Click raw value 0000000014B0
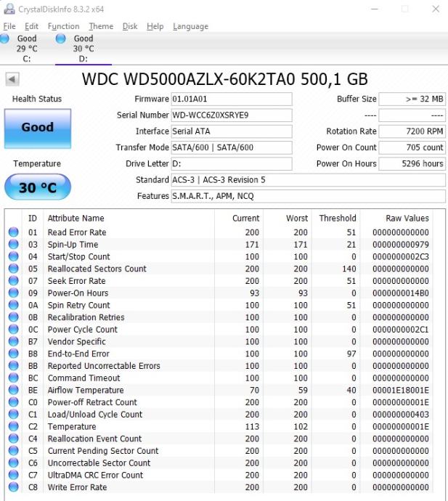Screen dimensions: 448x501 click(401, 293)
